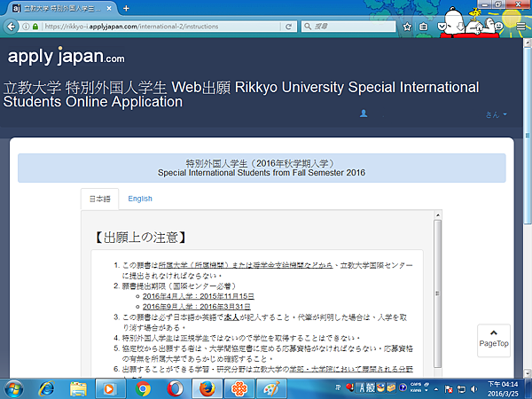Click the heading 【出願上の注意】
The image size is (532, 399).
click(140, 237)
